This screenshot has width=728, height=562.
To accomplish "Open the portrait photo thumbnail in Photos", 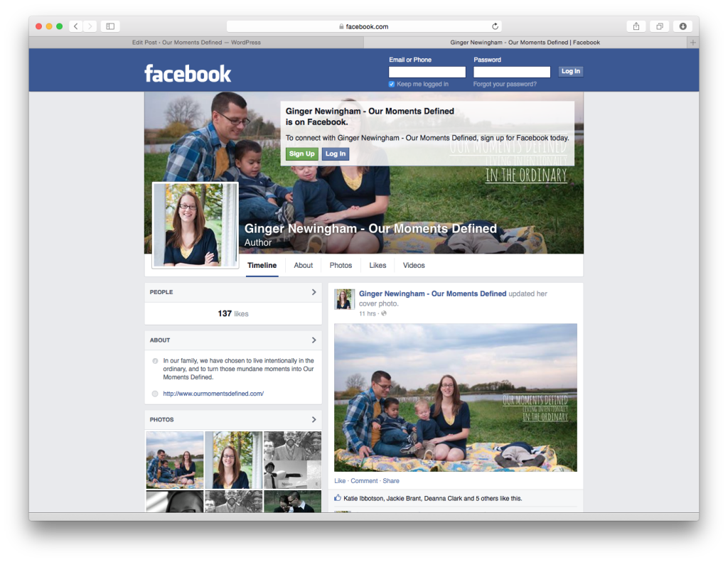I will coord(233,460).
